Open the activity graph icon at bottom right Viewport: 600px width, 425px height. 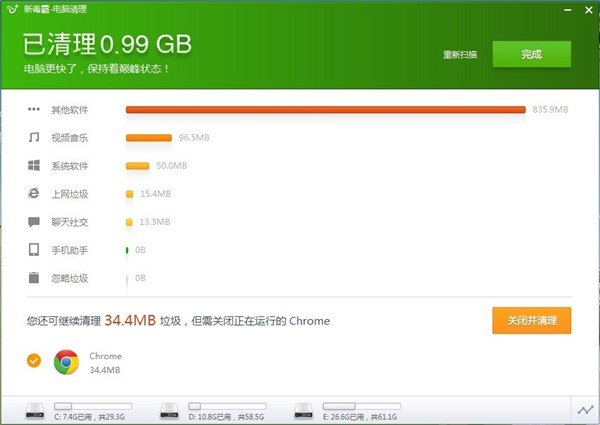coord(585,410)
